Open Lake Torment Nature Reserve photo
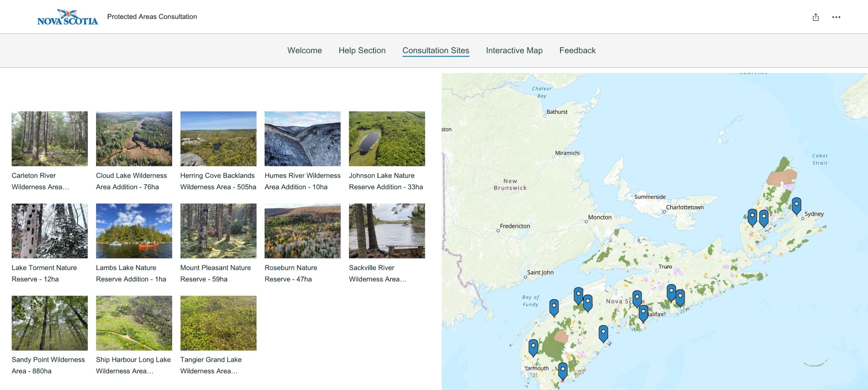Screen dimensions: 868x390 (50, 231)
